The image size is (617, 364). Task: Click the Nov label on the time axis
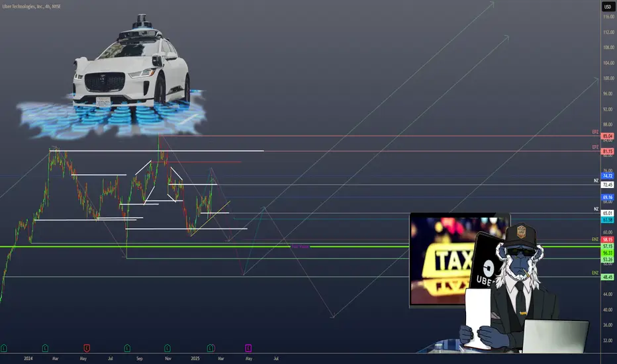tap(168, 359)
